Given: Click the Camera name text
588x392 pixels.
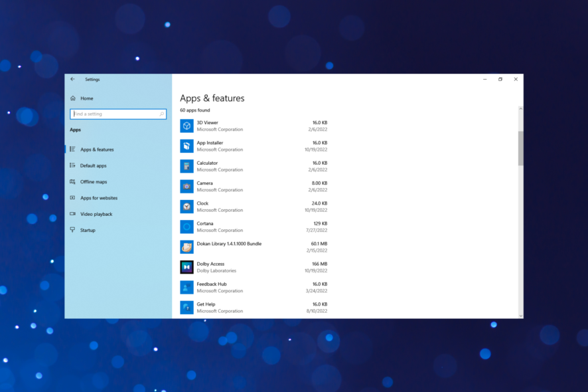Looking at the screenshot, I should (205, 183).
